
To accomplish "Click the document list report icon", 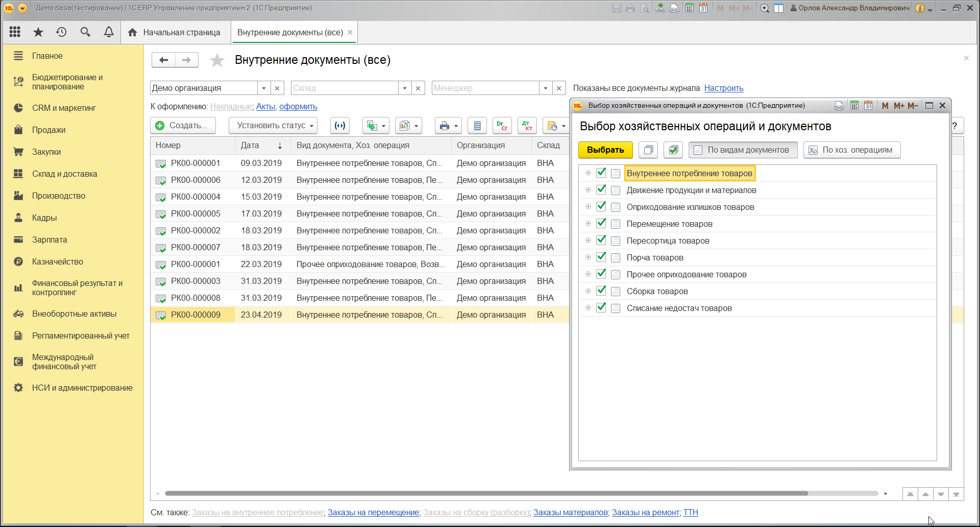I will [x=477, y=126].
